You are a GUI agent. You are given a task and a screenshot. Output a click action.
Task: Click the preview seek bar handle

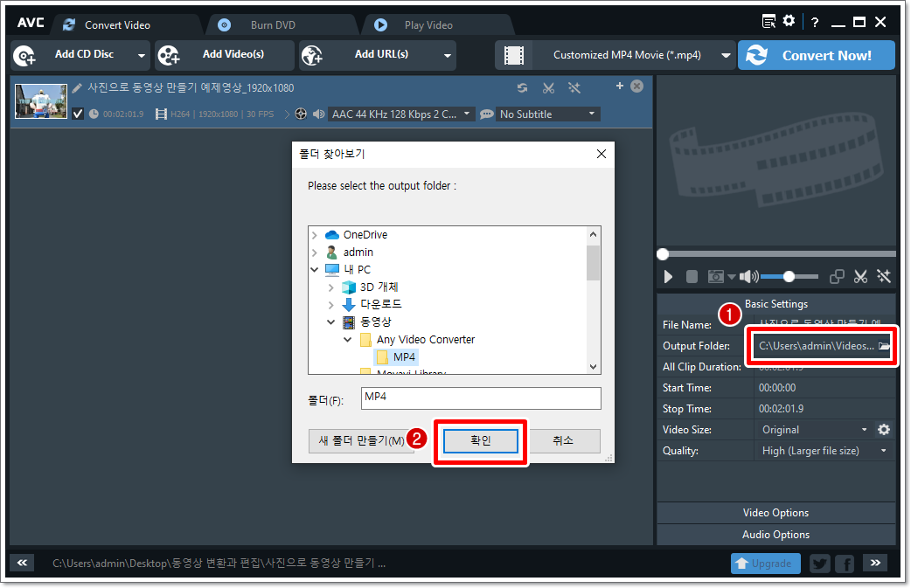[x=663, y=254]
